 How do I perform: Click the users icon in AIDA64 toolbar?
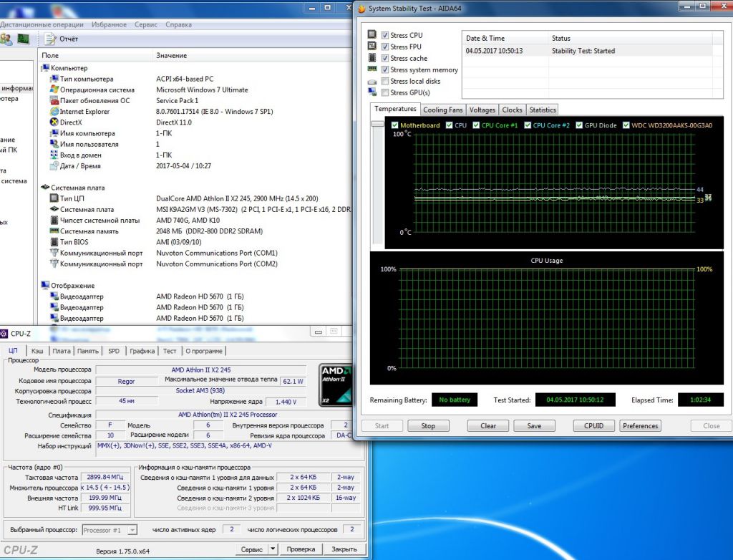6,39
